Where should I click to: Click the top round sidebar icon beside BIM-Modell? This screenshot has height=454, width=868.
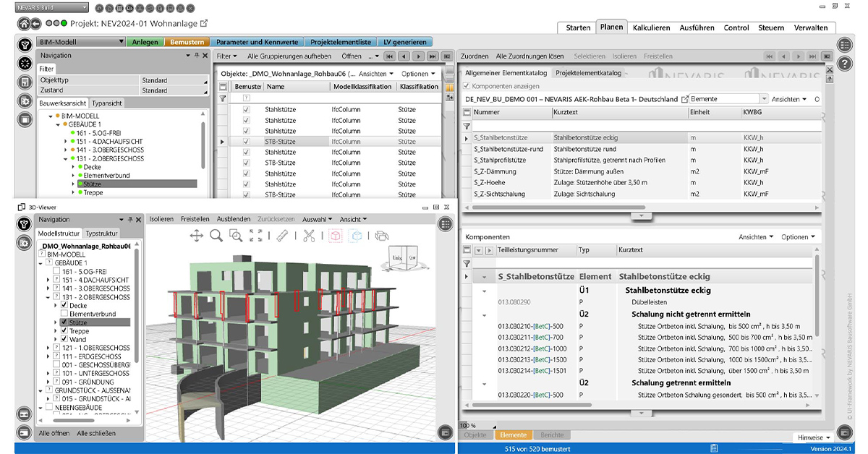coord(25,45)
